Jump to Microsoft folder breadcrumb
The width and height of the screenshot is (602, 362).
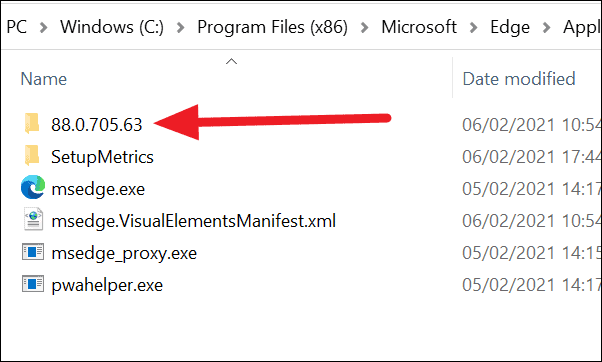click(x=419, y=27)
